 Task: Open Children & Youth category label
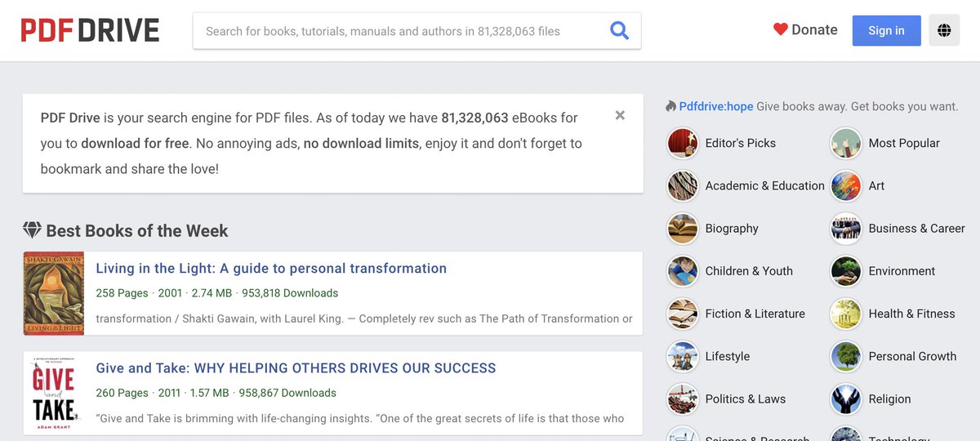click(x=749, y=271)
